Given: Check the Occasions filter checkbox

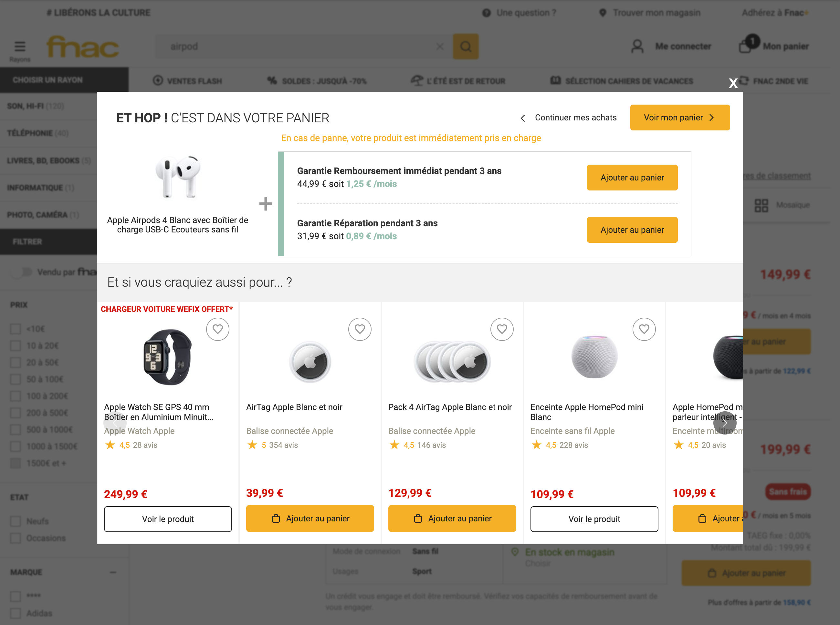Looking at the screenshot, I should pyautogui.click(x=15, y=538).
